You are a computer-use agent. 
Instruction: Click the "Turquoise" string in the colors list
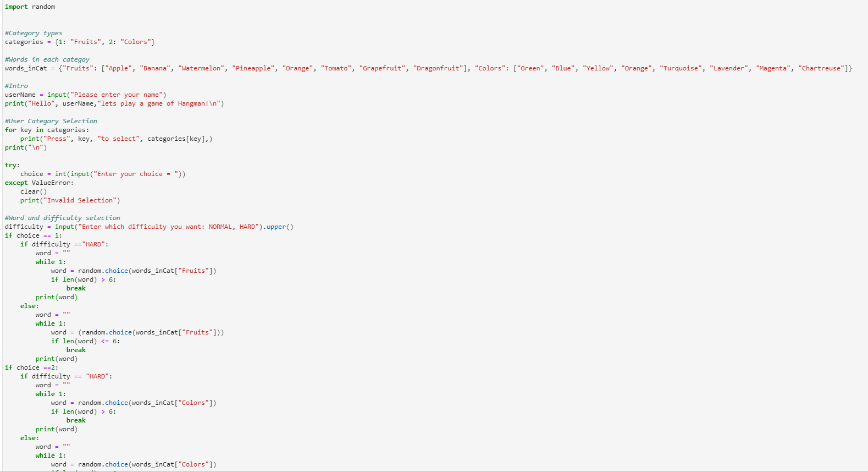coord(681,68)
